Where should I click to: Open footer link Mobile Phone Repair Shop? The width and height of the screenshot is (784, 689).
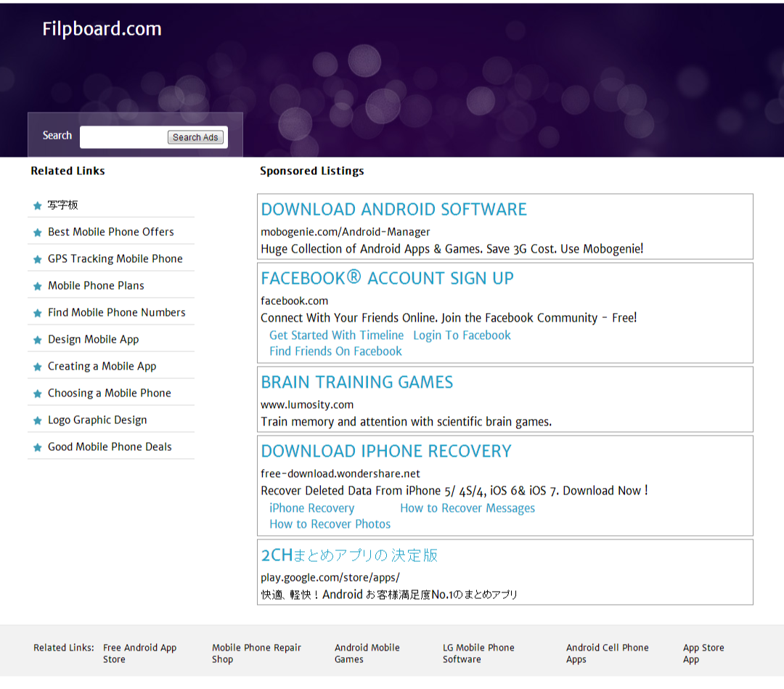pyautogui.click(x=256, y=653)
